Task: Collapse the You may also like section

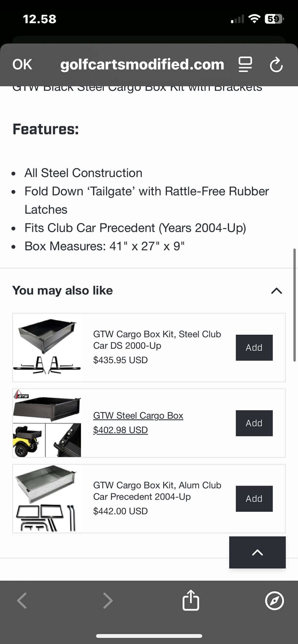Action: tap(276, 291)
